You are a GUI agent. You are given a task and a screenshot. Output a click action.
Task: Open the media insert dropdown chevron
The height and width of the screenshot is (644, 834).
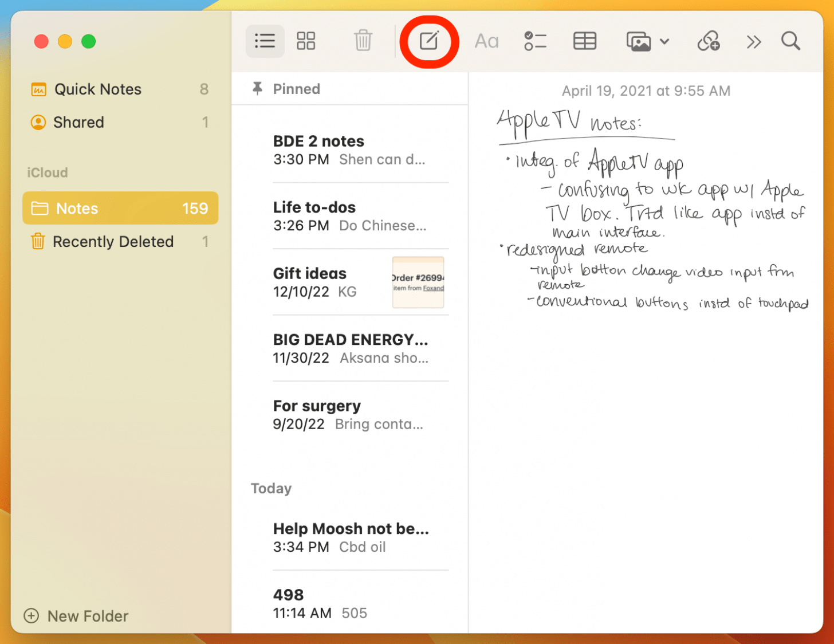[664, 41]
